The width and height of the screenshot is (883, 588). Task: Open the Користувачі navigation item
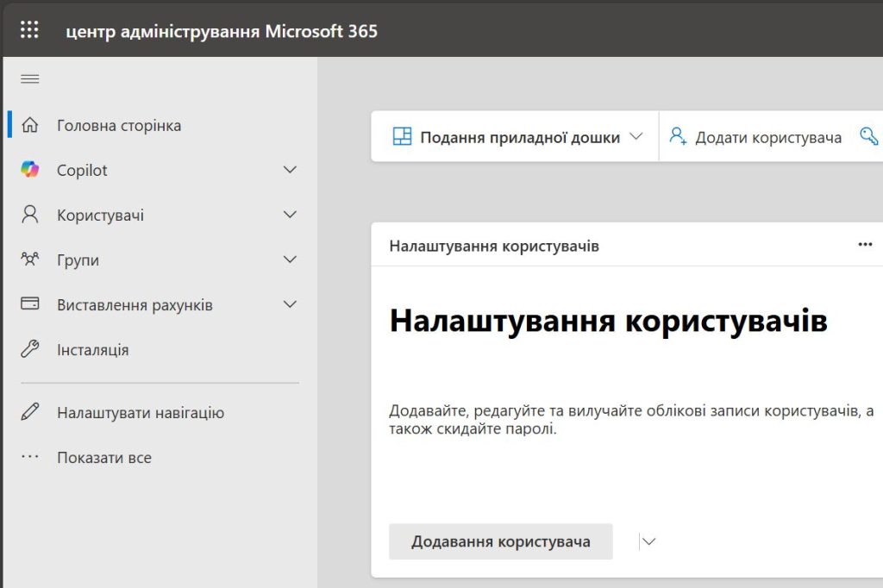[x=100, y=216]
